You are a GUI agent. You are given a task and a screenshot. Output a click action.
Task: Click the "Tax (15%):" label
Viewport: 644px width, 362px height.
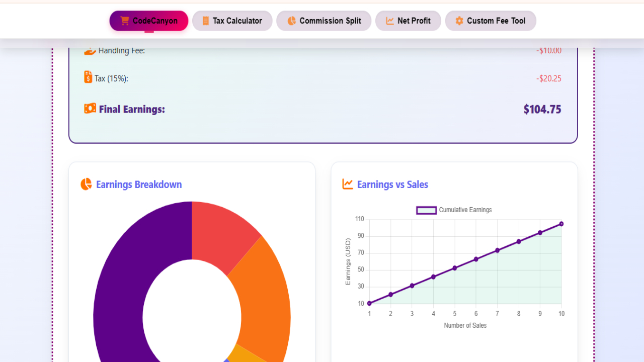111,78
